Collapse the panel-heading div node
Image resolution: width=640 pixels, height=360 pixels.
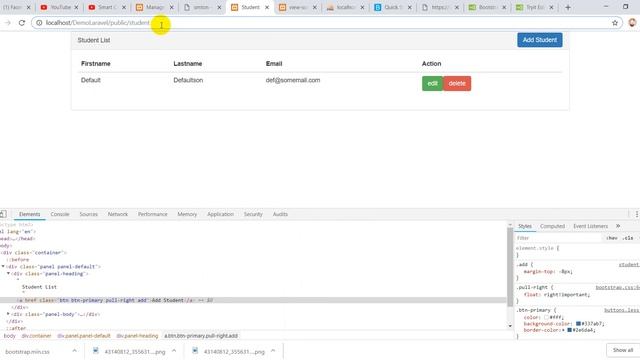click(x=8, y=273)
